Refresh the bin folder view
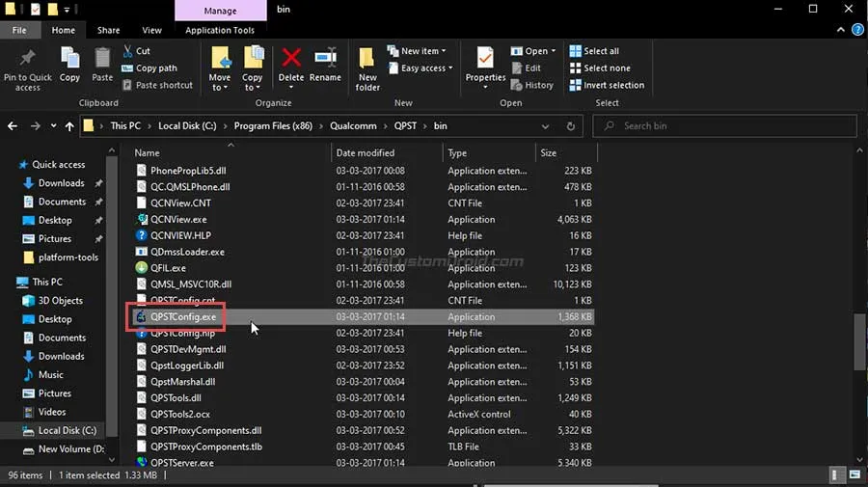The height and width of the screenshot is (487, 868). point(570,126)
